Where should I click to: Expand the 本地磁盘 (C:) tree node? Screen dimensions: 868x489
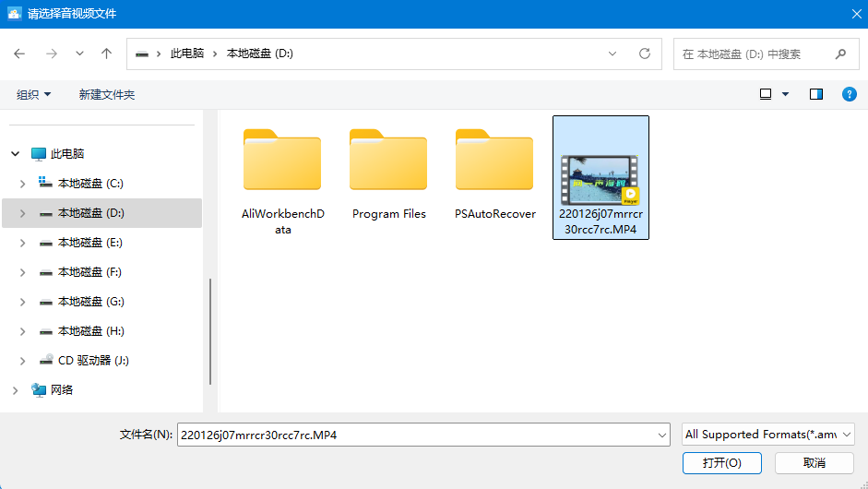tap(23, 184)
